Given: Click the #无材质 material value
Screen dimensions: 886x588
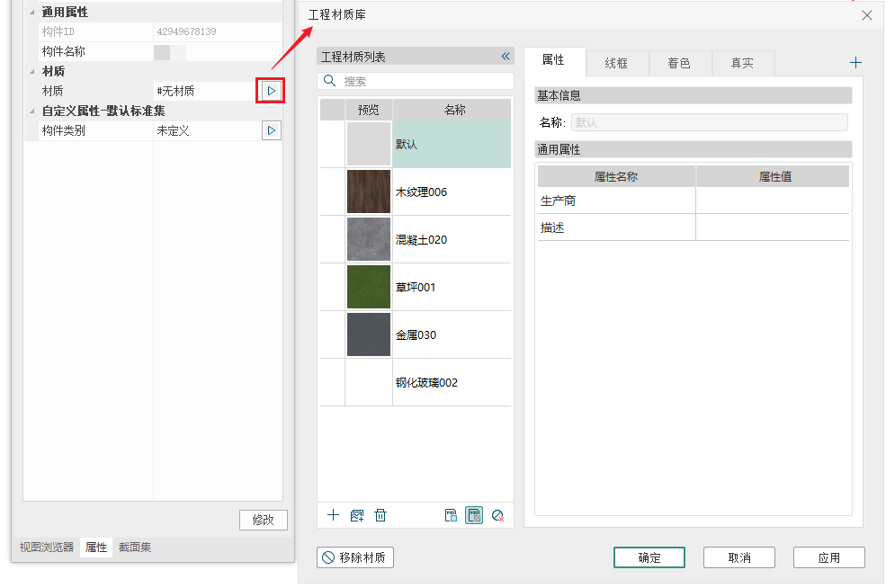Looking at the screenshot, I should click(x=175, y=91).
